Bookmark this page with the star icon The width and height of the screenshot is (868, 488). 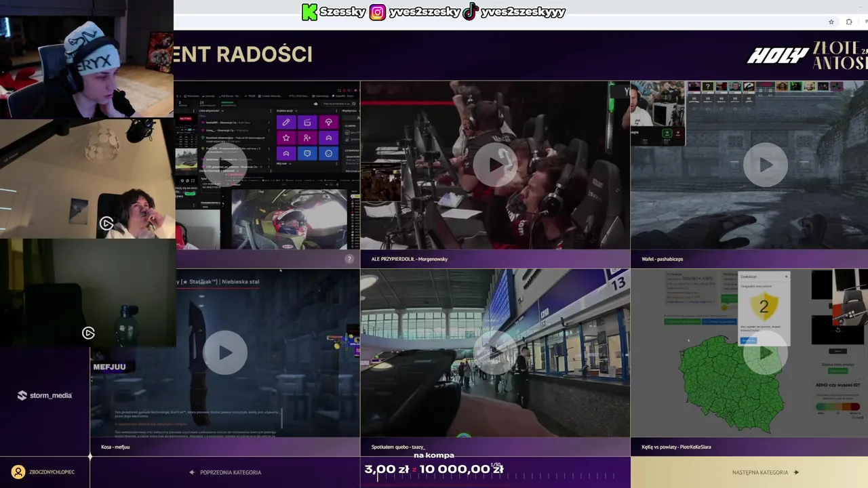(831, 22)
